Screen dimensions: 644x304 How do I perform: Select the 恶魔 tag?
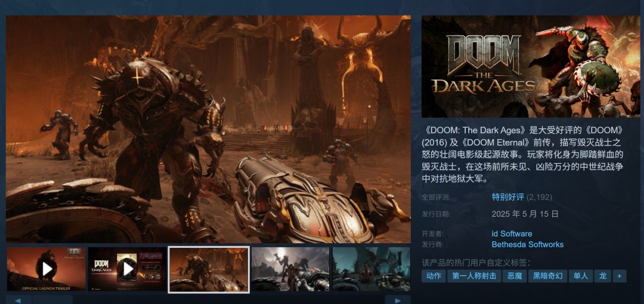(515, 276)
